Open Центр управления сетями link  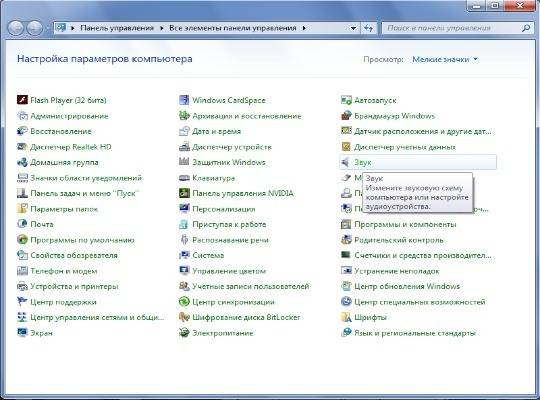[97, 317]
